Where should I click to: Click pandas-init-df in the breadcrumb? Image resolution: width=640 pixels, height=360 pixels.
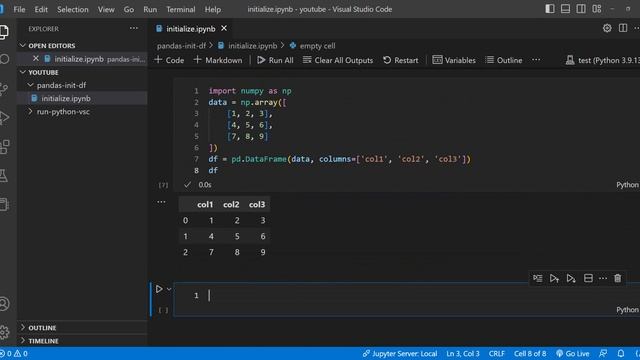coord(181,46)
